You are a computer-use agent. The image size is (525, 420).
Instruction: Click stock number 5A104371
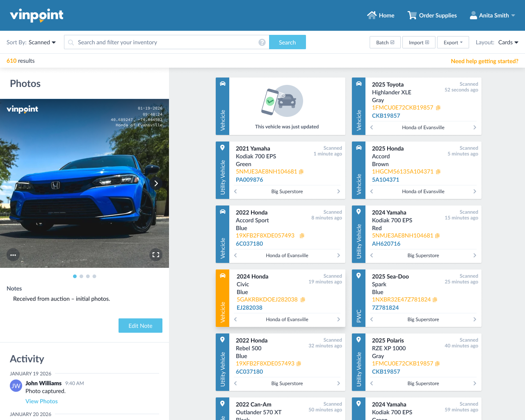386,180
